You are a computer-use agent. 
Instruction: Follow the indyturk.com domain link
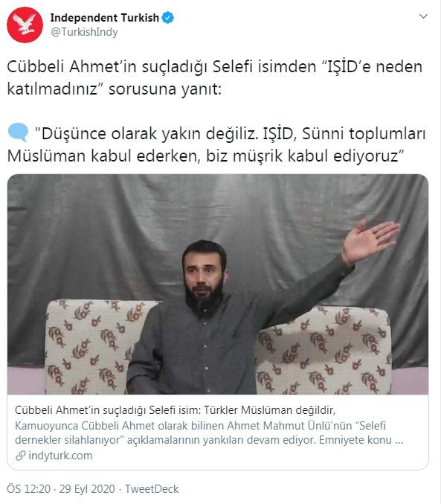tap(60, 456)
